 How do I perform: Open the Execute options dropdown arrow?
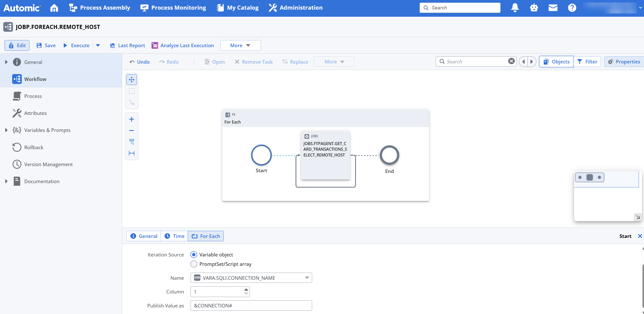pyautogui.click(x=98, y=45)
